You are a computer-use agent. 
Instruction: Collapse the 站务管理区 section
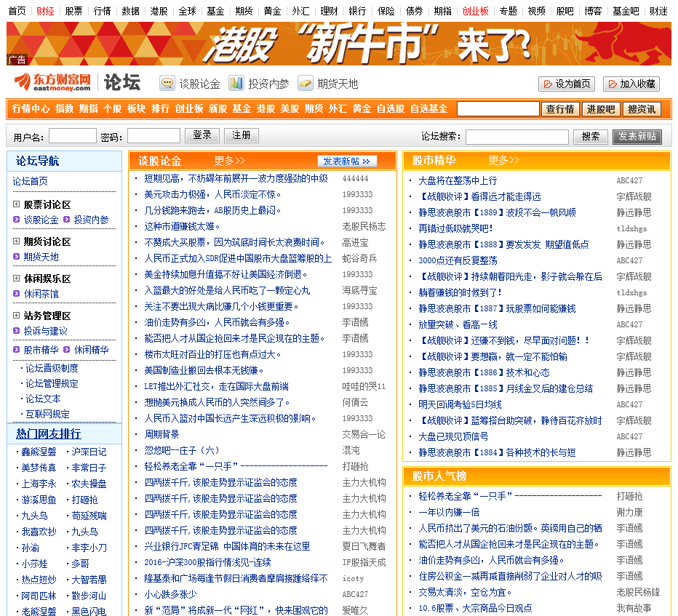tap(17, 315)
